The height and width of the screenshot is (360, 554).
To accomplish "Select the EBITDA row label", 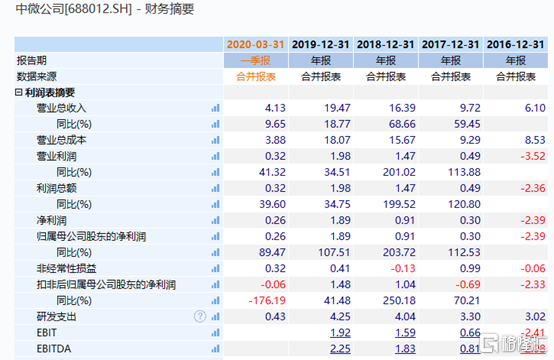I will click(54, 349).
